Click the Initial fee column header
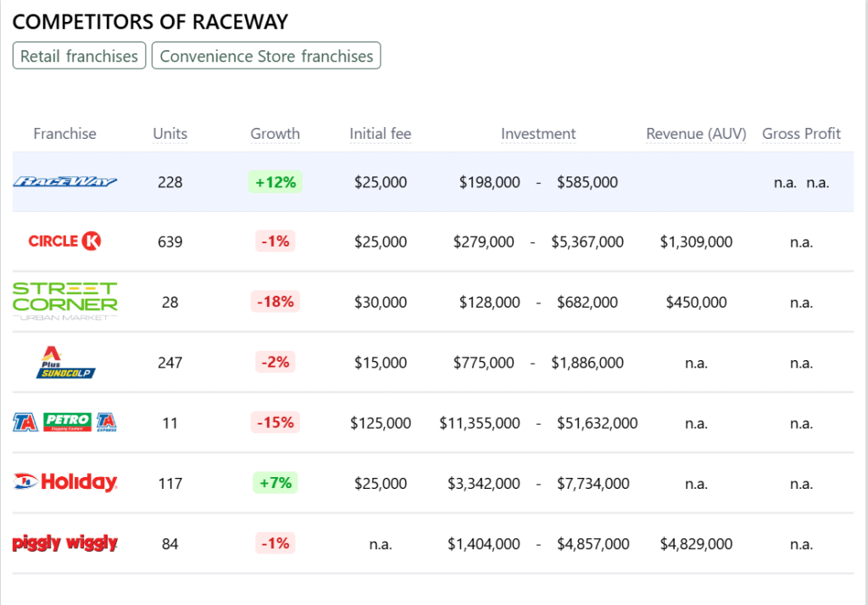The height and width of the screenshot is (605, 868). pos(381,134)
